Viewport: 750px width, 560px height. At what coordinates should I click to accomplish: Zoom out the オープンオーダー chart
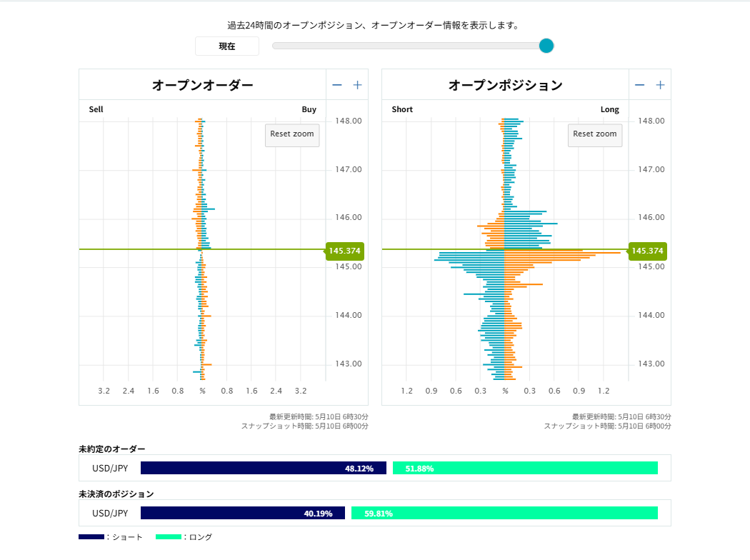click(337, 85)
